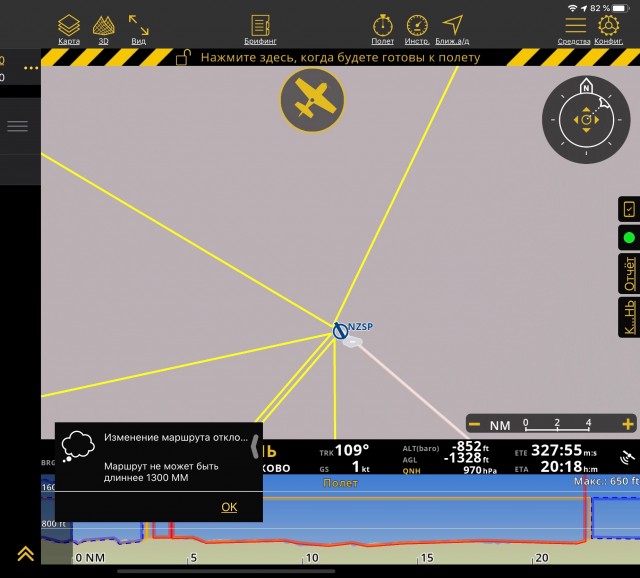Expand the bottom panel with double chevron
The width and height of the screenshot is (640, 578).
click(x=24, y=553)
